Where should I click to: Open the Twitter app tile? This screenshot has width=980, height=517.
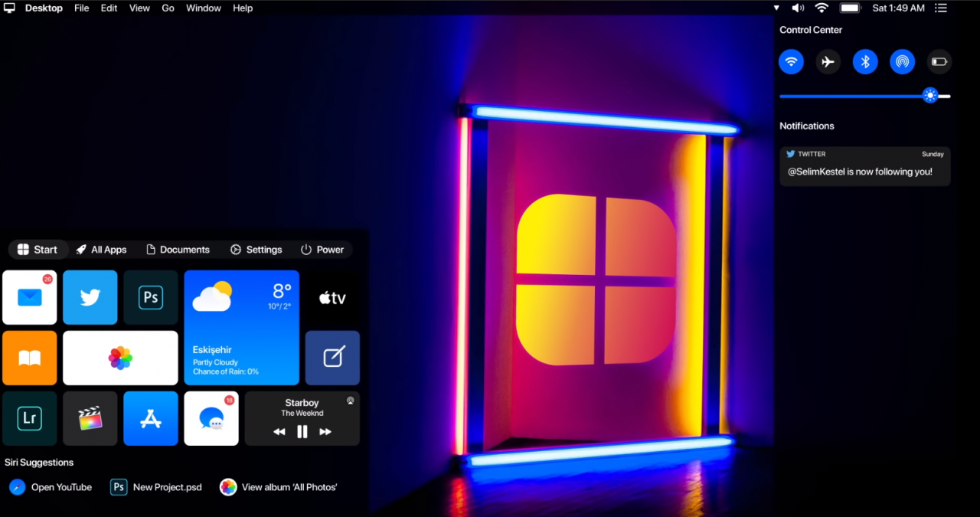click(90, 297)
